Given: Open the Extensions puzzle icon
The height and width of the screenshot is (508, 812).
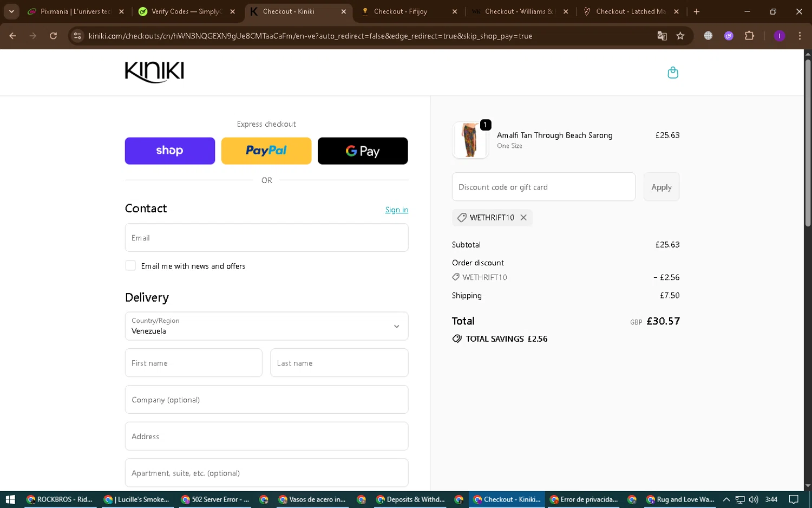Looking at the screenshot, I should (749, 36).
